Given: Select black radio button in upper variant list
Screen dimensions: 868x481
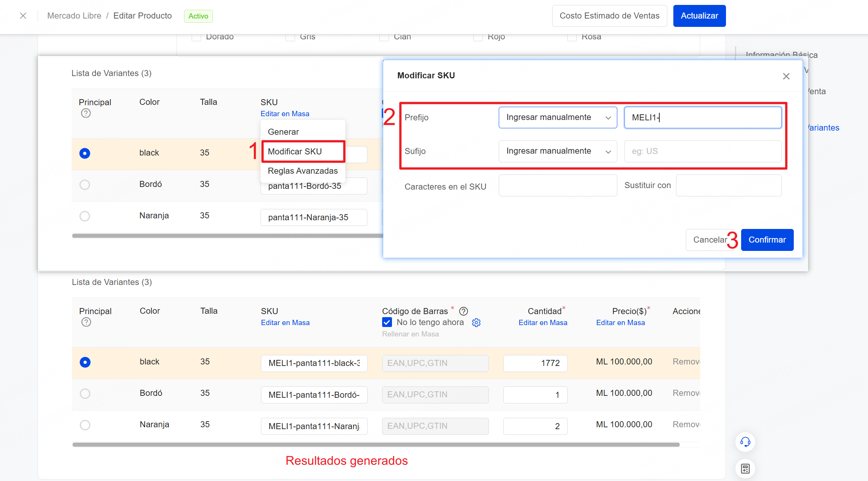Looking at the screenshot, I should 85,153.
